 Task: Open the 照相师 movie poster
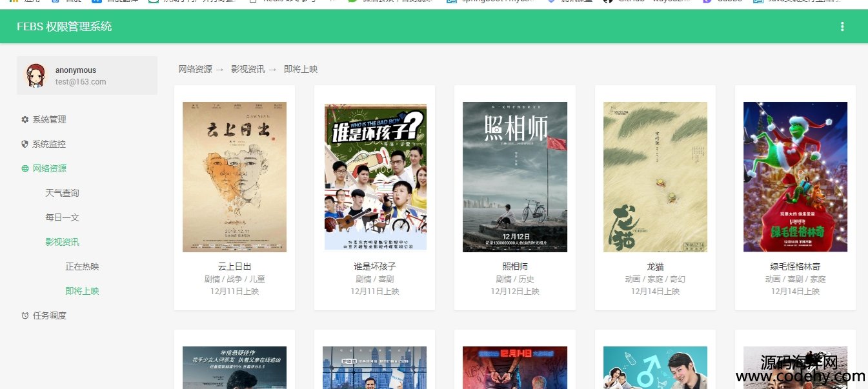tap(515, 177)
